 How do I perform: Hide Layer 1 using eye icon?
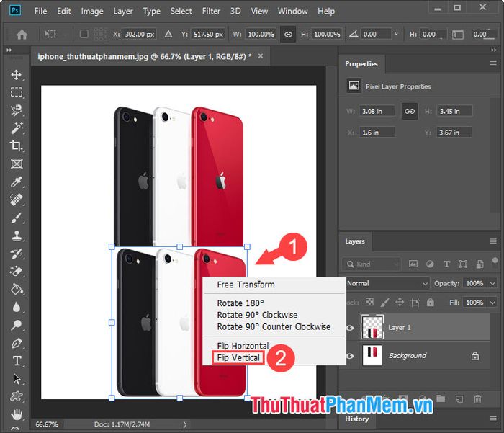350,328
